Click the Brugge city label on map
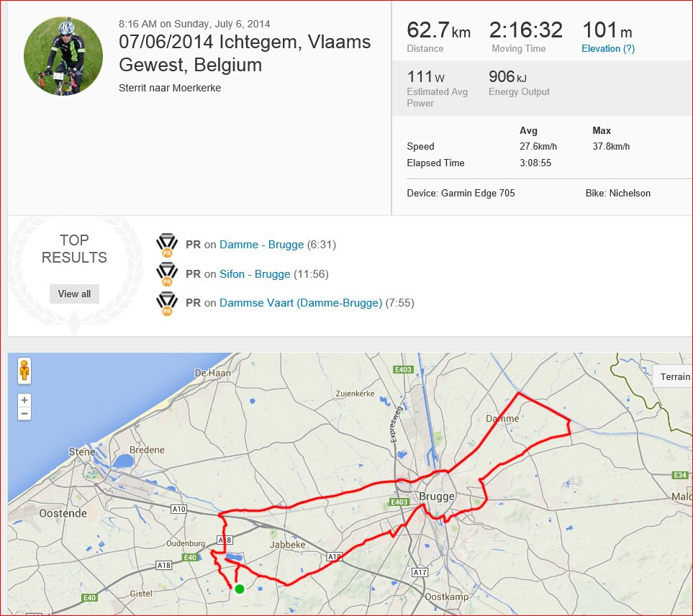This screenshot has width=693, height=616. 437,497
